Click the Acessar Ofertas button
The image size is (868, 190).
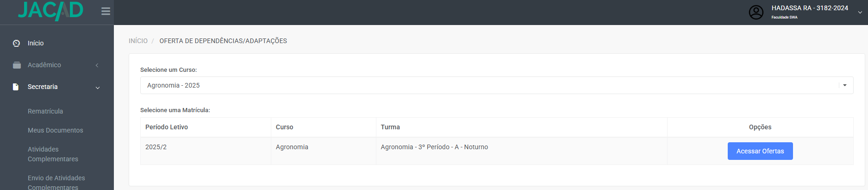point(760,151)
